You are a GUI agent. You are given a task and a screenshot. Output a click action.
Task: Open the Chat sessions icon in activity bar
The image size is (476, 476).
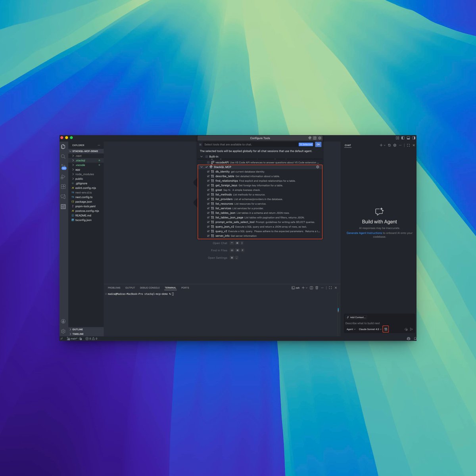pyautogui.click(x=63, y=197)
